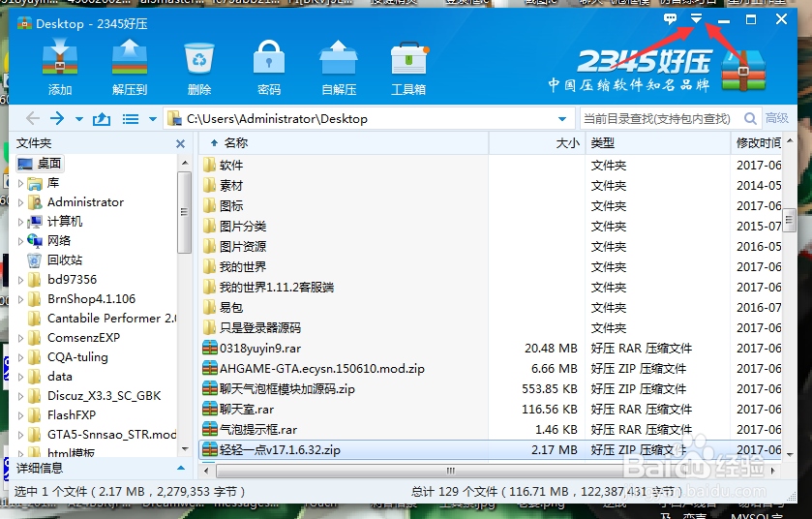Viewport: 812px width, 519px height.
Task: Expand the 计算机 tree node
Action: coord(20,222)
